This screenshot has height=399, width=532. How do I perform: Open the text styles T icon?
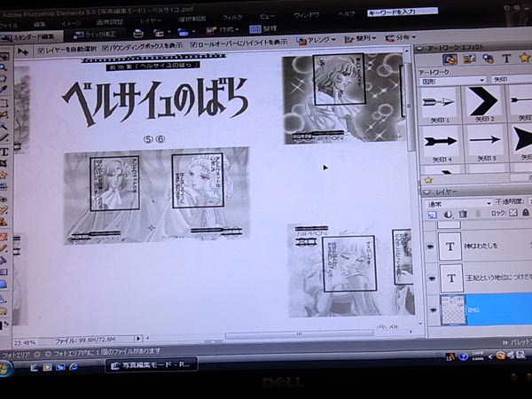pyautogui.click(x=506, y=59)
